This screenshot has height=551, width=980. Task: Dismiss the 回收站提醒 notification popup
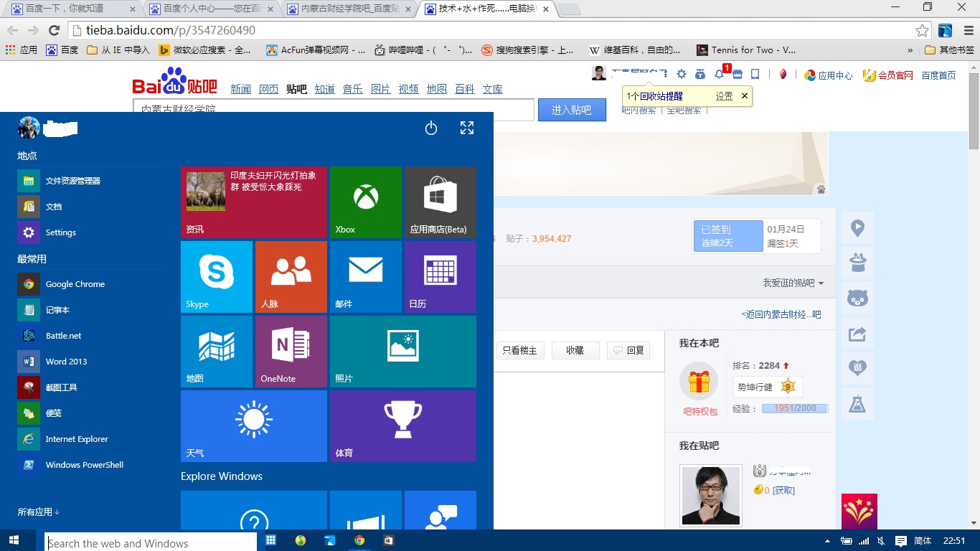pyautogui.click(x=744, y=95)
